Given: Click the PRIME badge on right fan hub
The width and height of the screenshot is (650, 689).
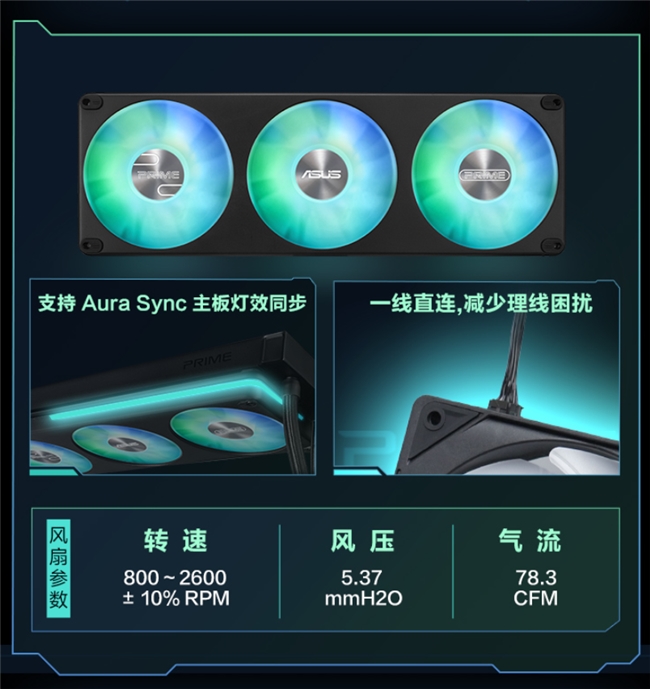Looking at the screenshot, I should 485,175.
